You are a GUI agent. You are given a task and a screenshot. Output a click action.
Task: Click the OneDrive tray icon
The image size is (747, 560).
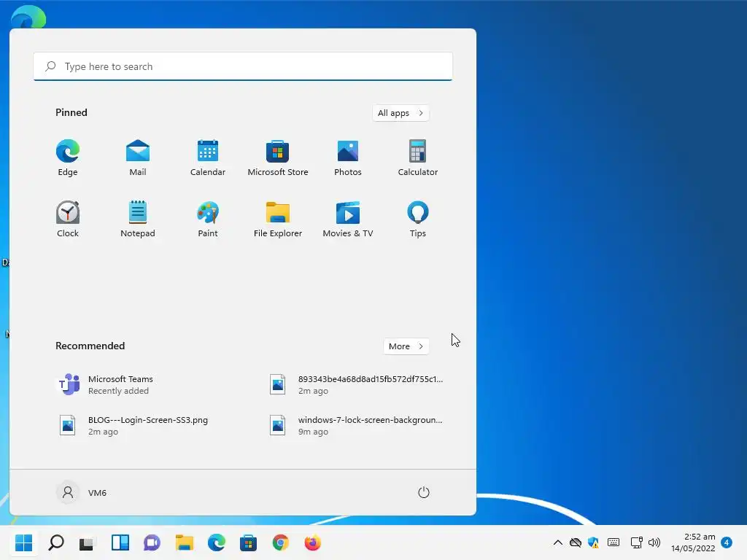tap(576, 542)
